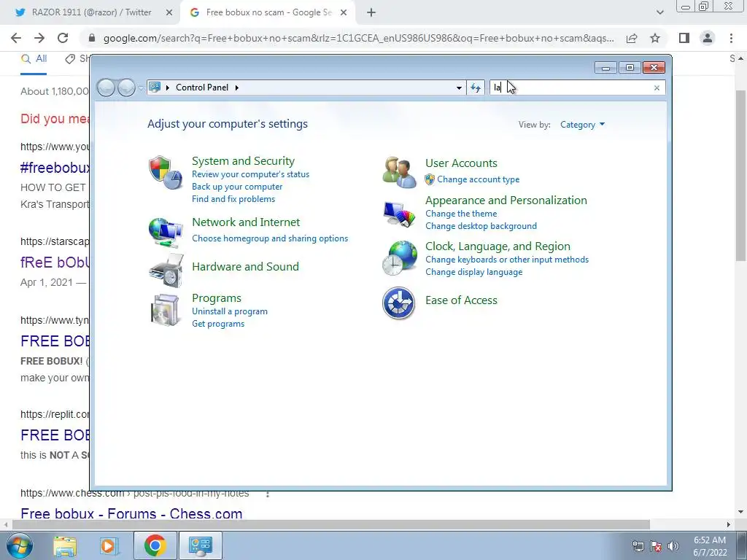This screenshot has width=747, height=560.
Task: Click Find and fix problems
Action: click(x=233, y=199)
